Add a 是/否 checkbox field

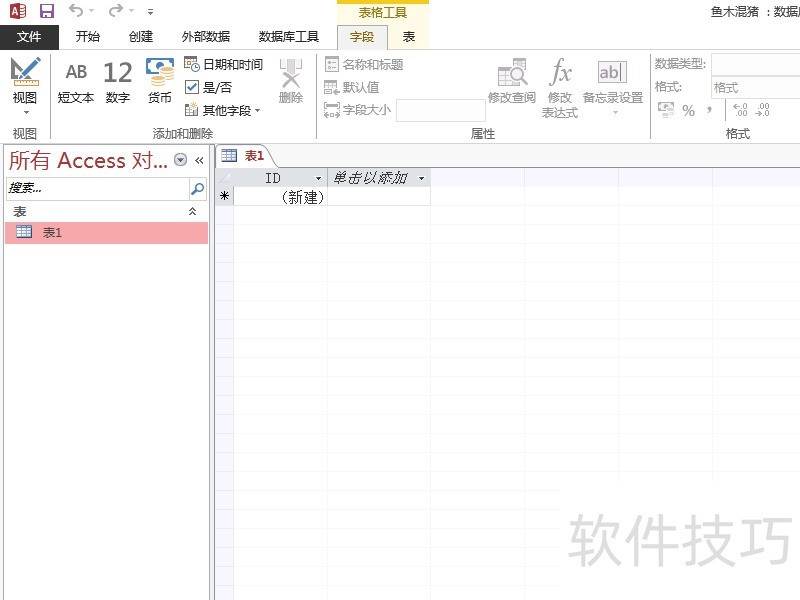(x=209, y=87)
